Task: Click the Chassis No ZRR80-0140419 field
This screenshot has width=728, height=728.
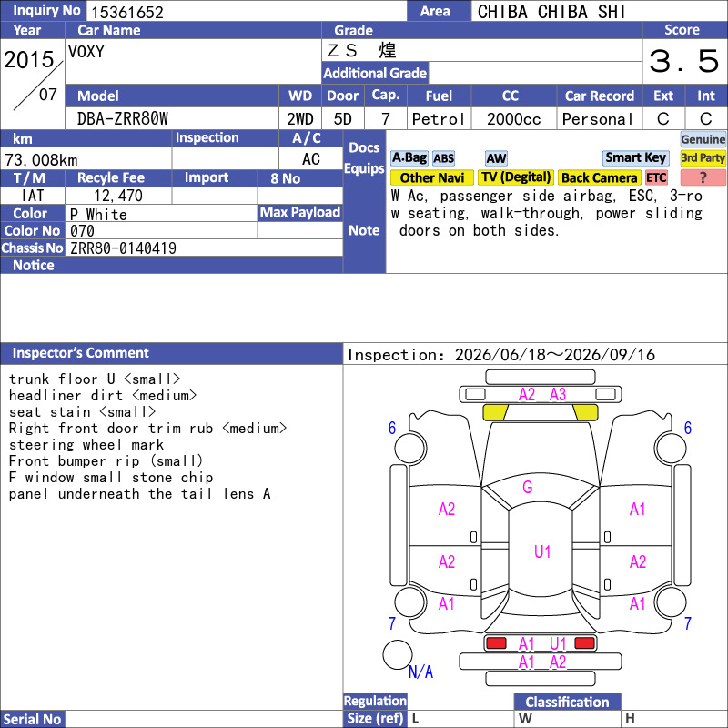Action: [204, 248]
